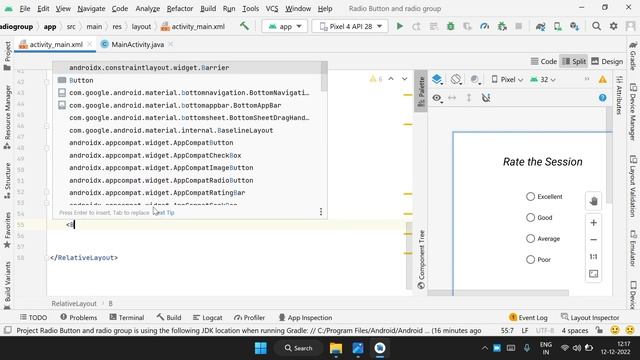Viewport: 640px width, 360px height.
Task: Open IDE settings gear icon
Action: click(x=613, y=26)
